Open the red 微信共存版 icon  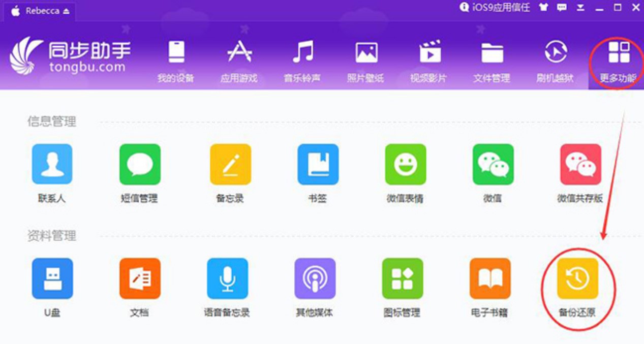580,164
